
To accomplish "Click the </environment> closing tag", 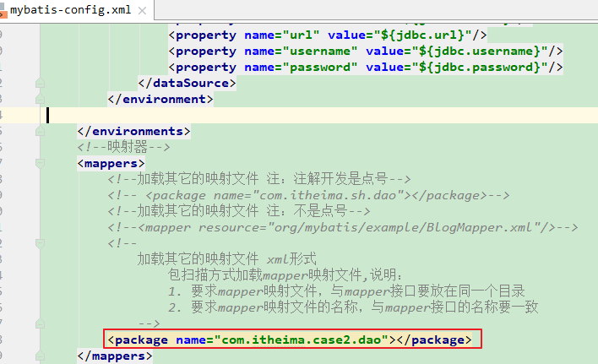I will point(160,99).
